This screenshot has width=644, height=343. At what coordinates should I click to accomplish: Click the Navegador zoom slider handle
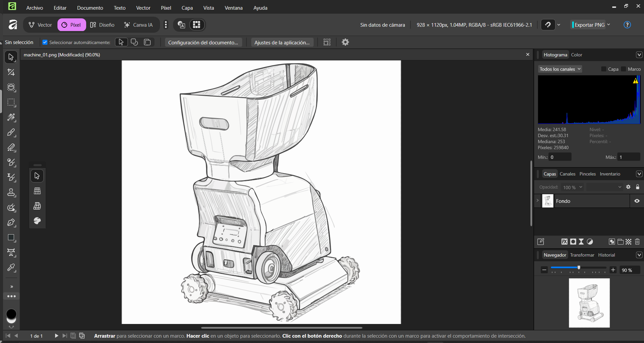[x=579, y=268]
